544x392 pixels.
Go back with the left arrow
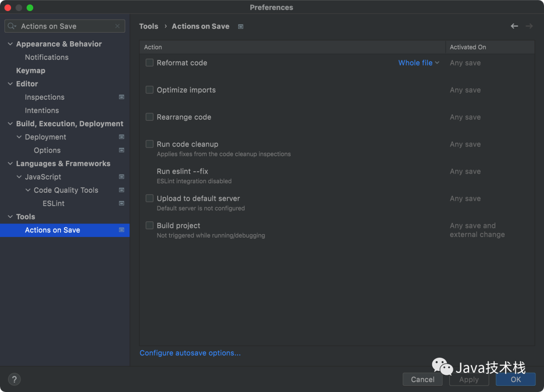point(514,26)
